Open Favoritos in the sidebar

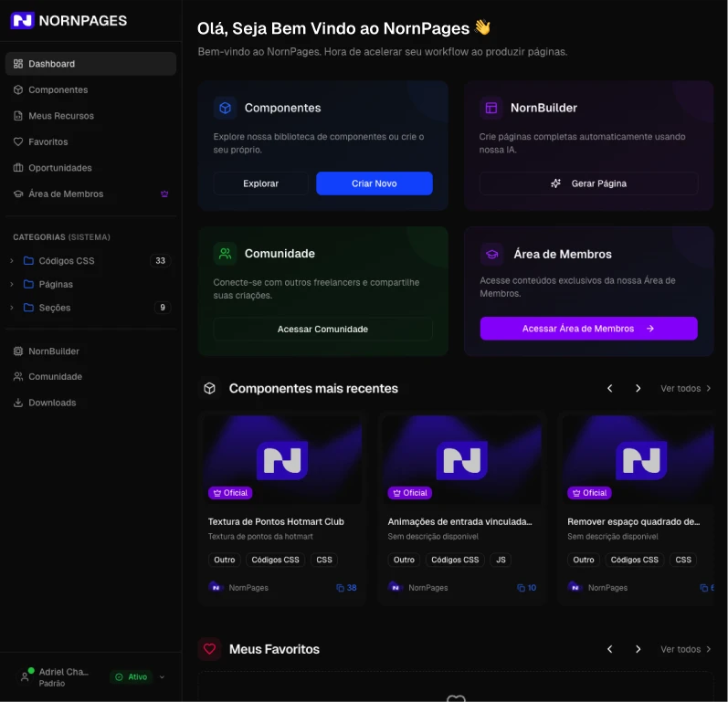click(x=90, y=141)
